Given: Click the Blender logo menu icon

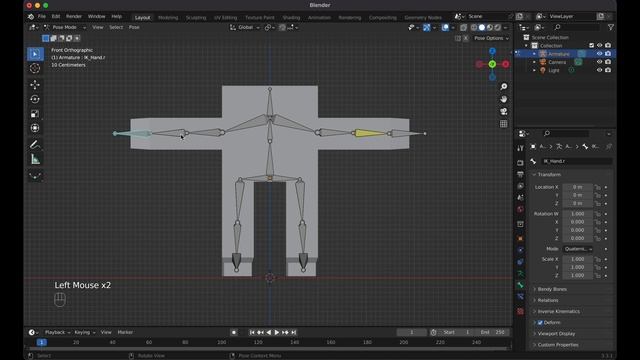Looking at the screenshot, I should click(x=31, y=17).
